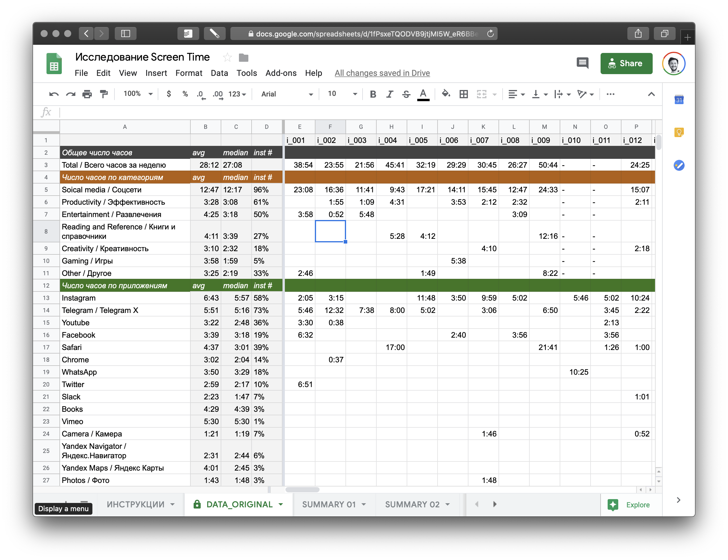Toggle Bold formatting
This screenshot has height=560, width=728.
point(373,94)
